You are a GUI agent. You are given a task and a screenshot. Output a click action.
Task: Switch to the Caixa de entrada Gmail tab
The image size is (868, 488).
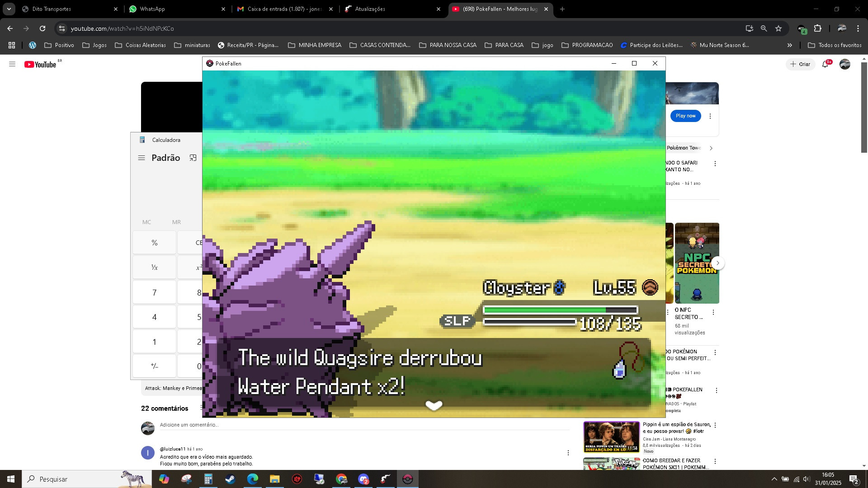(285, 9)
